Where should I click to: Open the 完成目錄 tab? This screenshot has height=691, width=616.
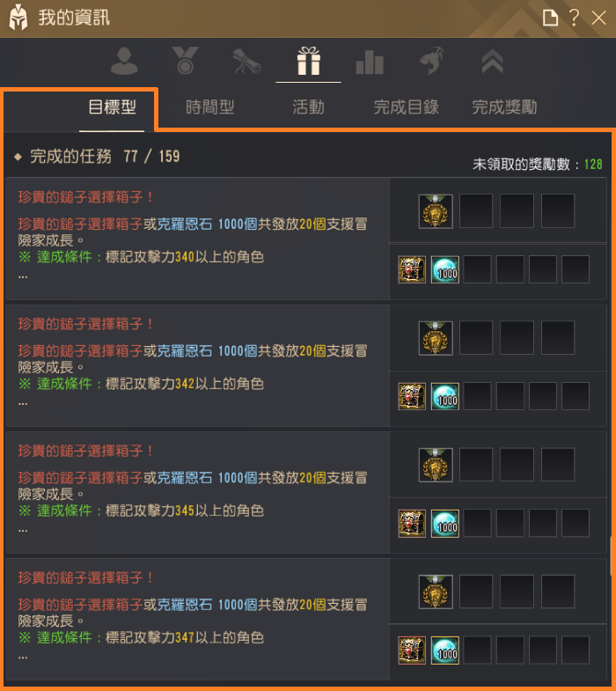pyautogui.click(x=407, y=107)
